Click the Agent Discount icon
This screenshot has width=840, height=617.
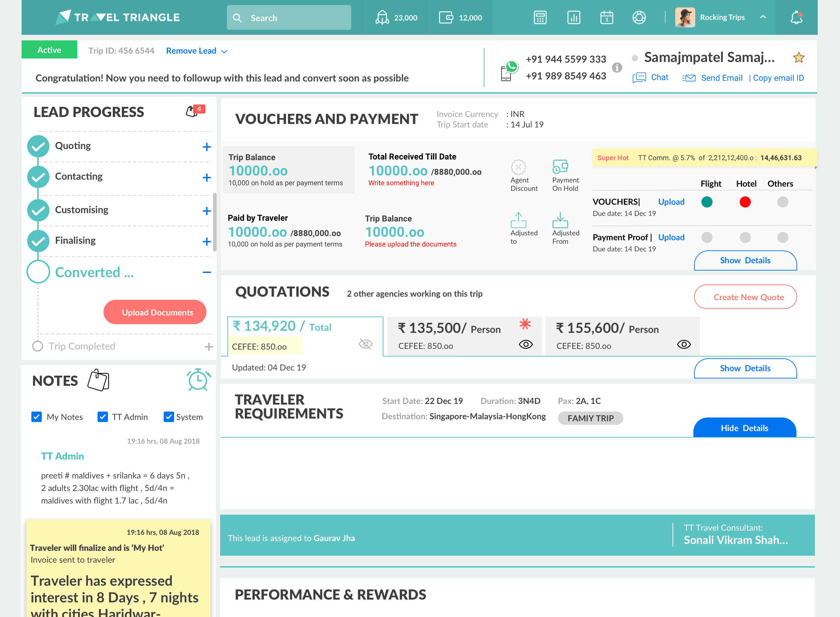519,167
